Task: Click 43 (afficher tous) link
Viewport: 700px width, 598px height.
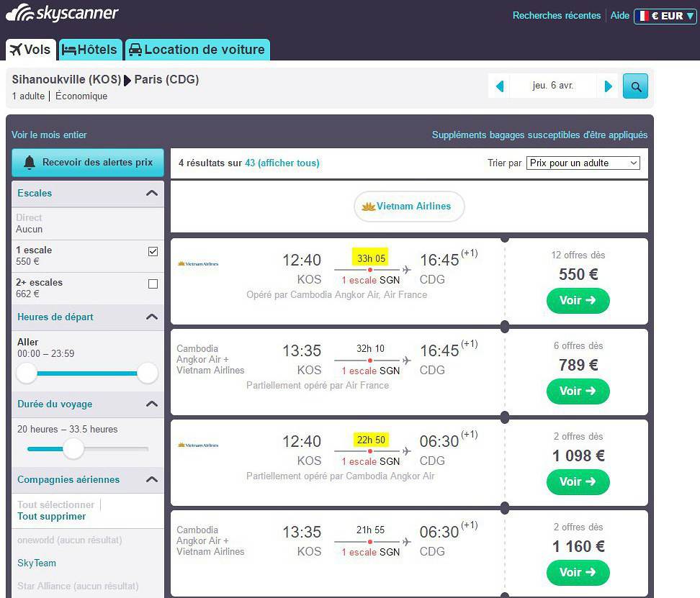Action: pos(282,163)
